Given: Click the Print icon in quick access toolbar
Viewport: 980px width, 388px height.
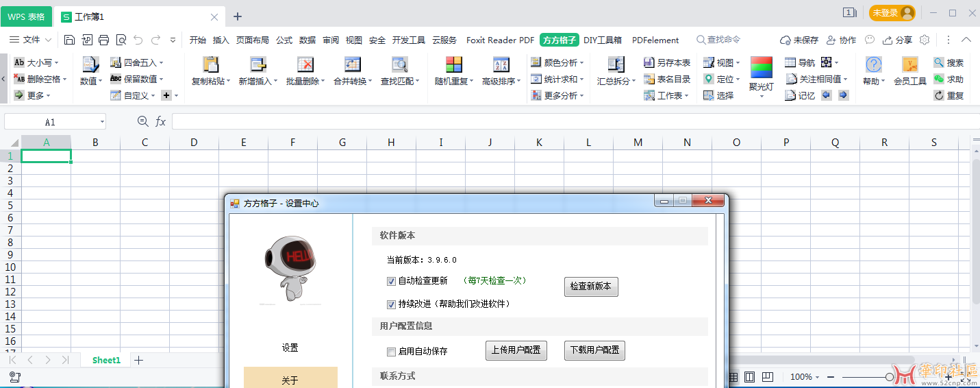Looking at the screenshot, I should tap(103, 40).
